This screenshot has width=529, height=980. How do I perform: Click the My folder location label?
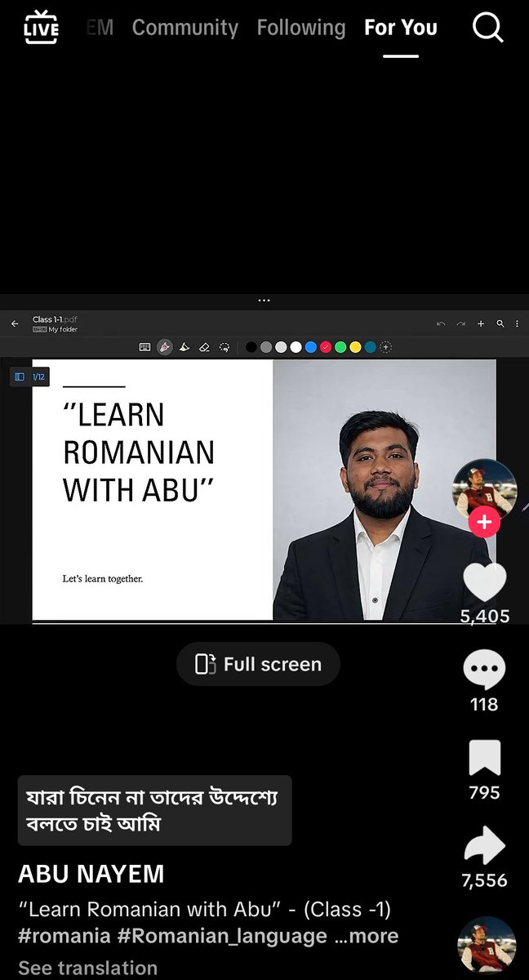point(63,329)
